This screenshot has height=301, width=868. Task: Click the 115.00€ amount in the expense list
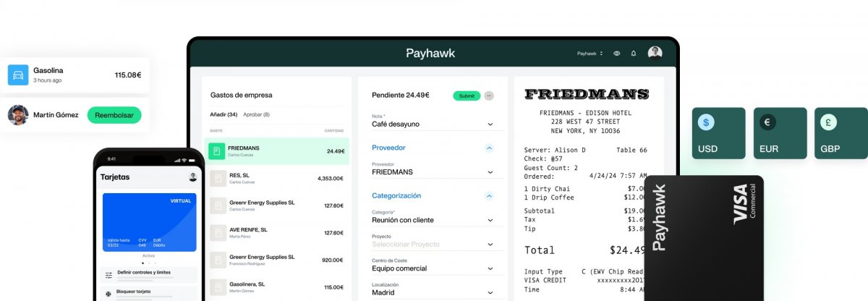coord(333,287)
